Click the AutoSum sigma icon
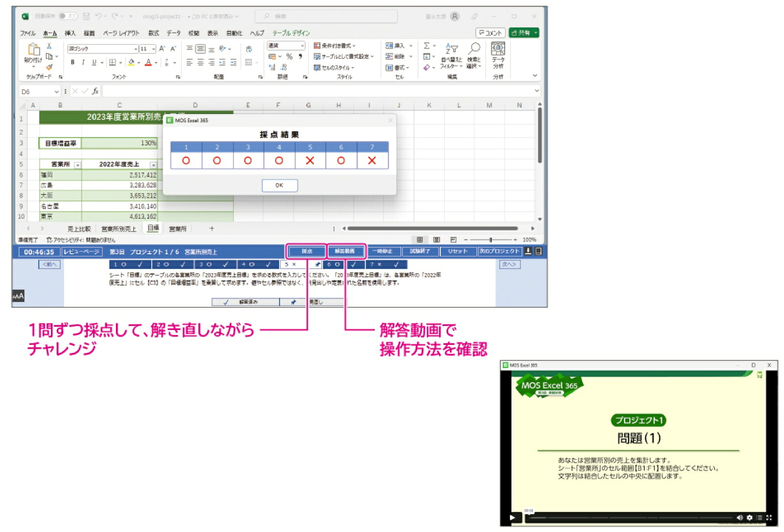 427,46
